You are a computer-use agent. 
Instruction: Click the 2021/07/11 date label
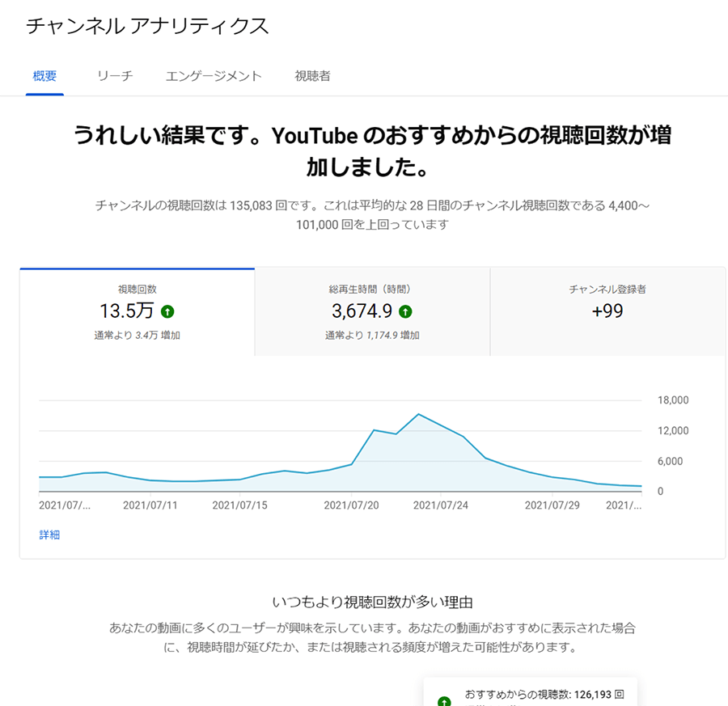click(x=150, y=505)
